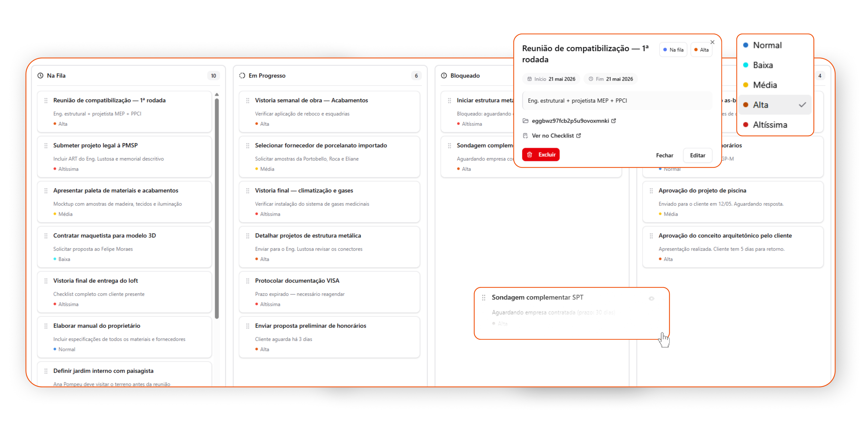Open the Alta priority dropdown in popup

tap(701, 50)
